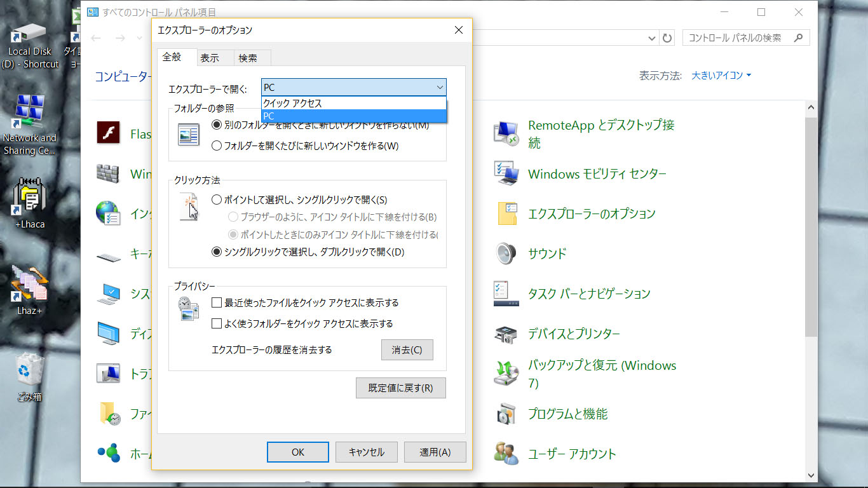Click the control panel vertical scrollbar

pos(811,226)
